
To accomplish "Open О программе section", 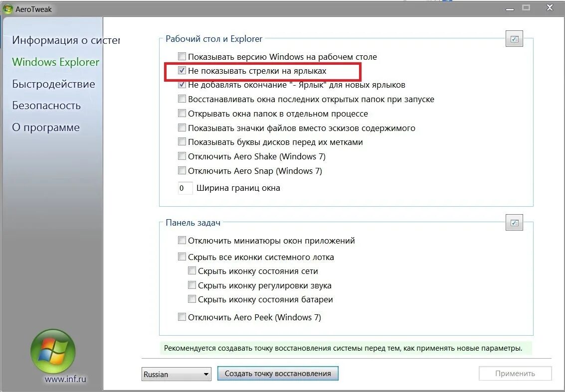I will [46, 128].
